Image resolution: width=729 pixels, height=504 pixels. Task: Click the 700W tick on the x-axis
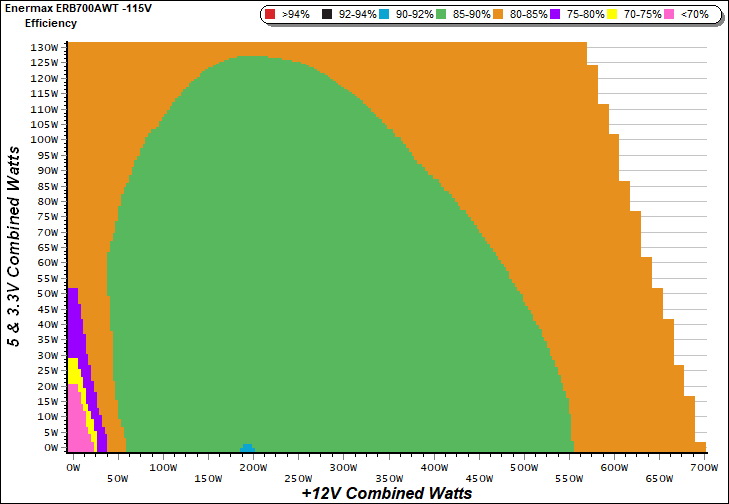pyautogui.click(x=705, y=467)
